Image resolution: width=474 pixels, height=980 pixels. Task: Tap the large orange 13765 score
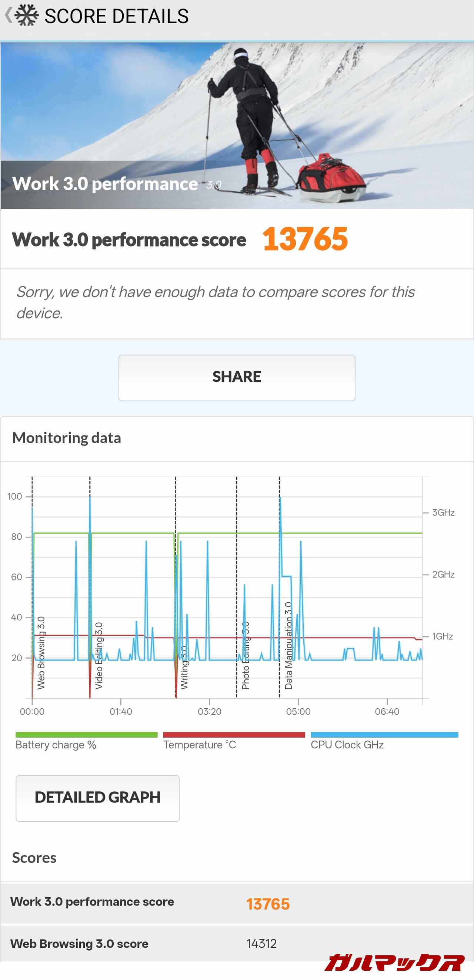[305, 239]
